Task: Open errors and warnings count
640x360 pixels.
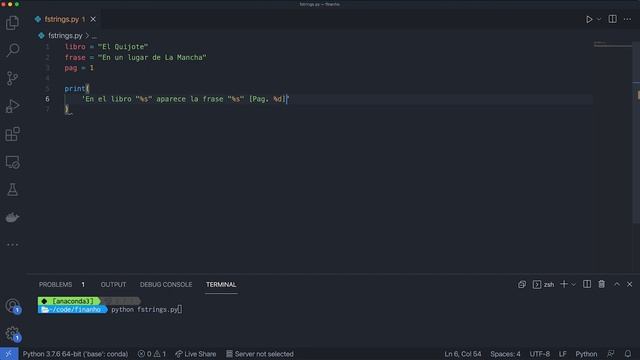Action: (x=152, y=354)
